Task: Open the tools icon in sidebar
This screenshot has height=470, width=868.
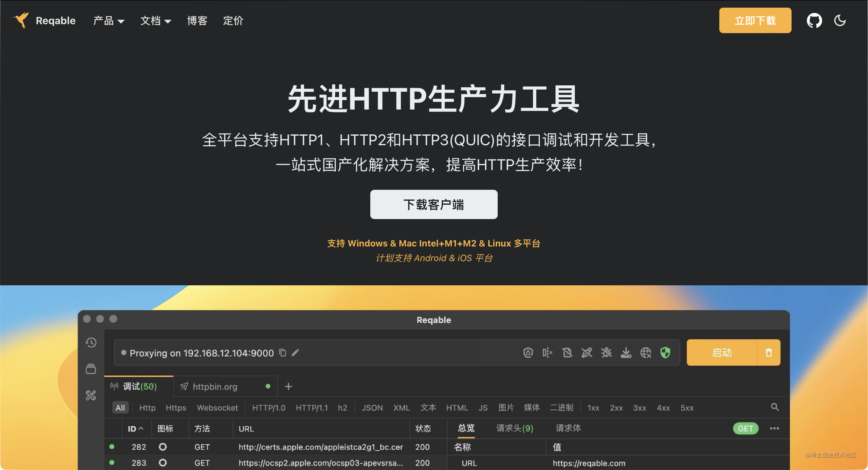Action: [x=91, y=395]
